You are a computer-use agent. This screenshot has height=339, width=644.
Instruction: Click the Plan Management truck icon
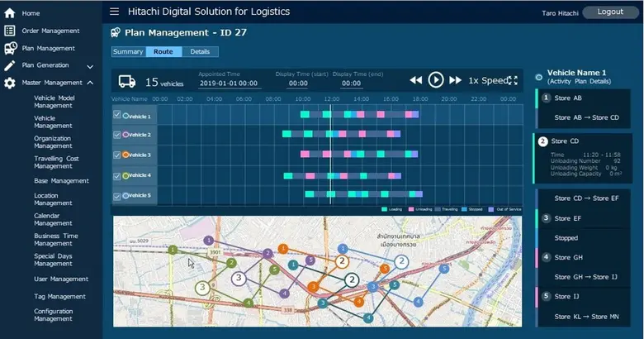10,48
